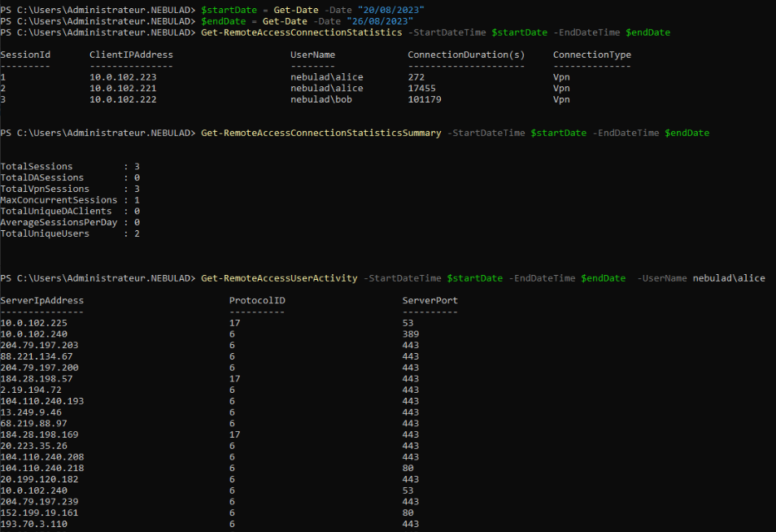Click the ConnectionDuration(s) column header
Screen dimensions: 776x532
466,55
